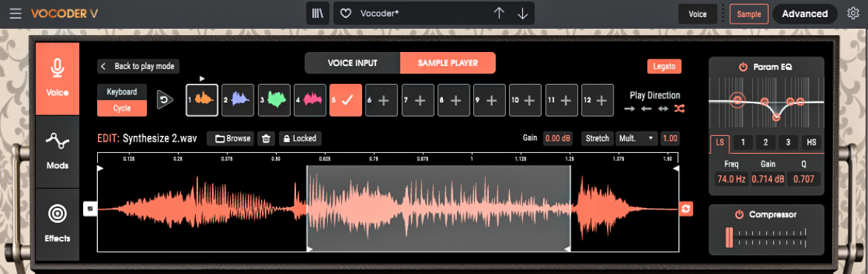Switch to VOICE INPUT tab
The height and width of the screenshot is (274, 868).
352,63
